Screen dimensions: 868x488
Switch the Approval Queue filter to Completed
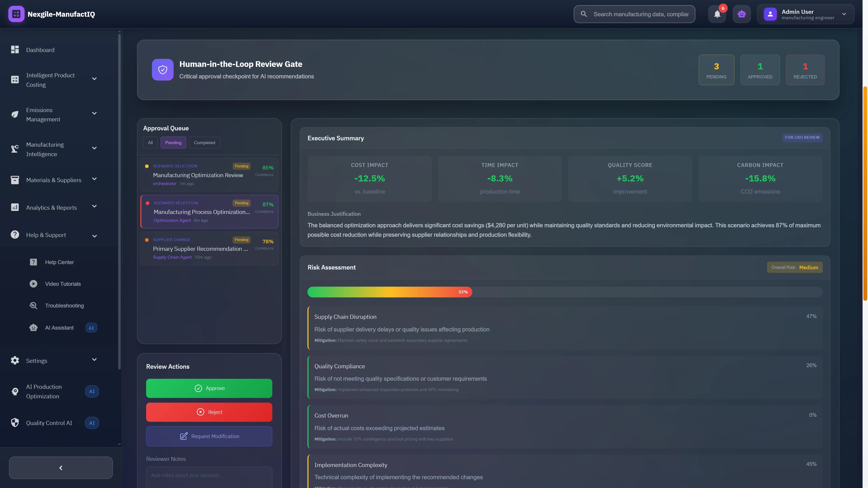point(204,143)
